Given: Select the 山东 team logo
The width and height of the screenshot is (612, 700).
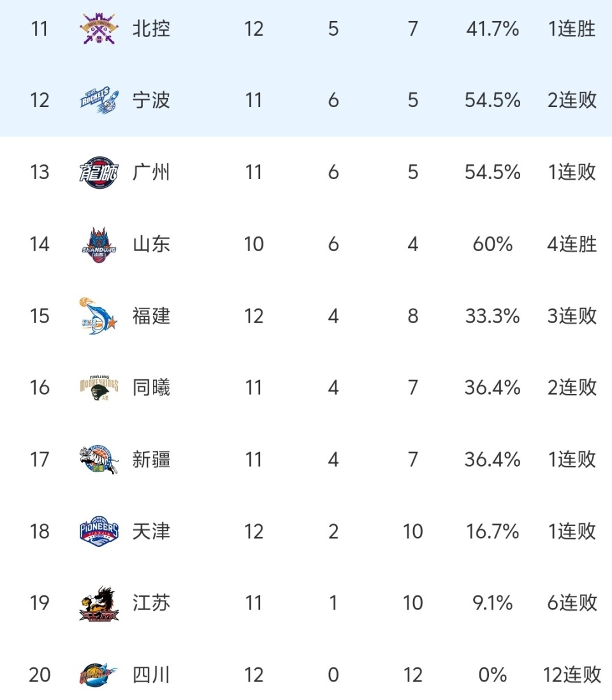Looking at the screenshot, I should (x=99, y=244).
